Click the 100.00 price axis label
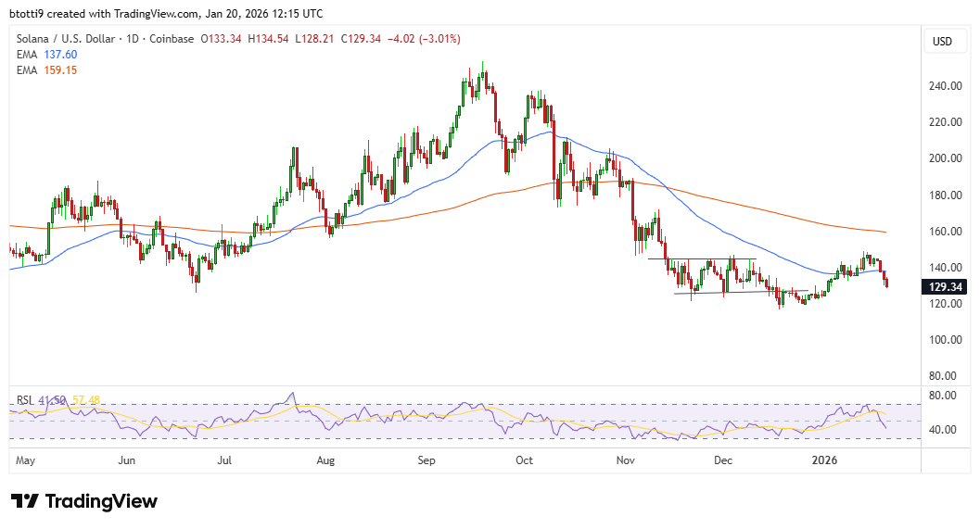Screen dimensions: 980x529 coord(944,340)
